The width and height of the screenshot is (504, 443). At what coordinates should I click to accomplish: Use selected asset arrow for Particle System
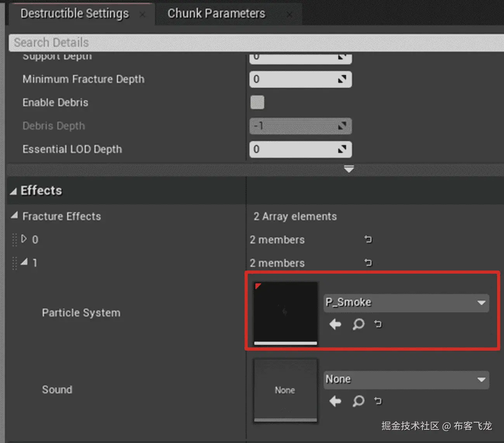(335, 324)
